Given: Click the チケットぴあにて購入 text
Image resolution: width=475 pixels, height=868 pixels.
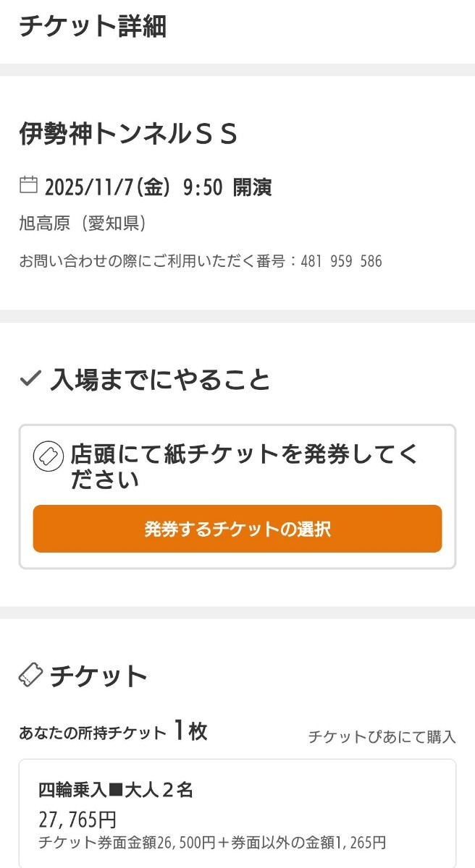Looking at the screenshot, I should (382, 736).
